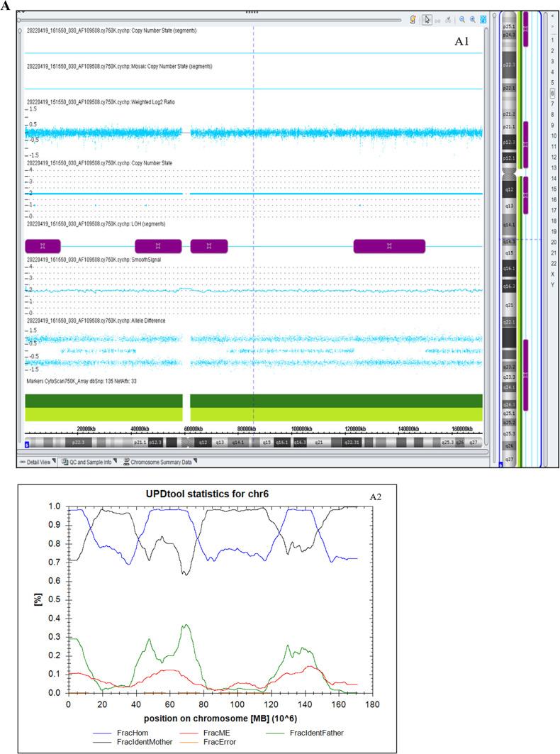Image resolution: width=560 pixels, height=754 pixels.
Task: Click the Detail View tab icon
Action: coord(22,462)
